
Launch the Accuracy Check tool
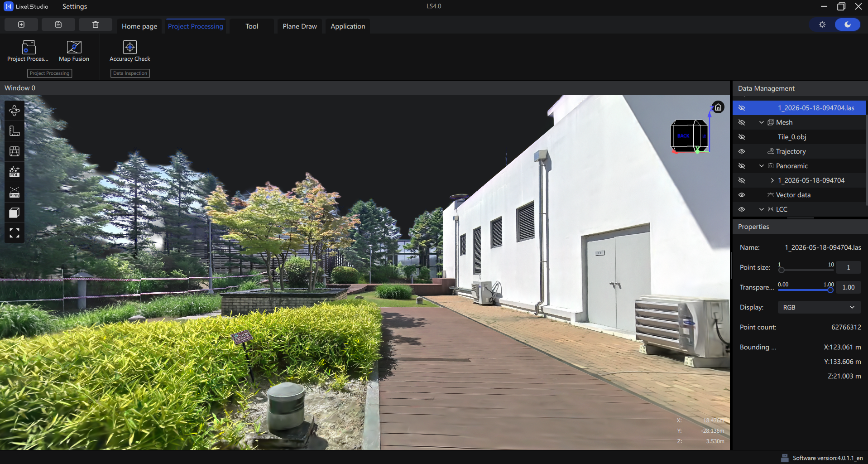click(x=130, y=51)
